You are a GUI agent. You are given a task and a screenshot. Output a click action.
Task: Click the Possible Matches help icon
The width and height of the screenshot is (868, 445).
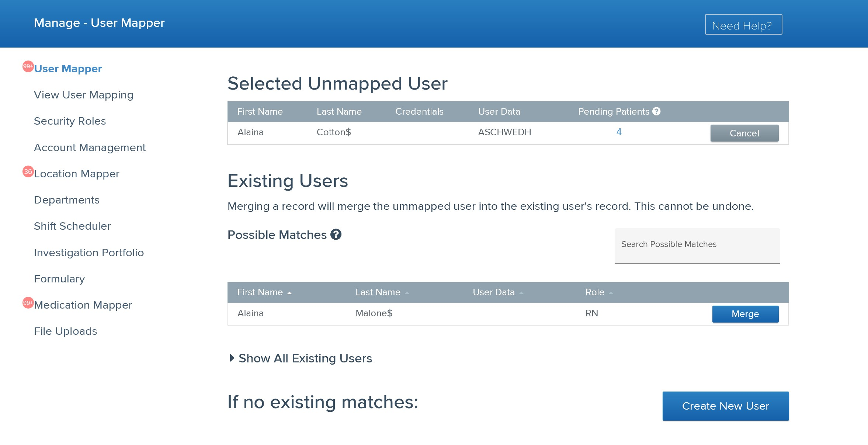pyautogui.click(x=336, y=234)
